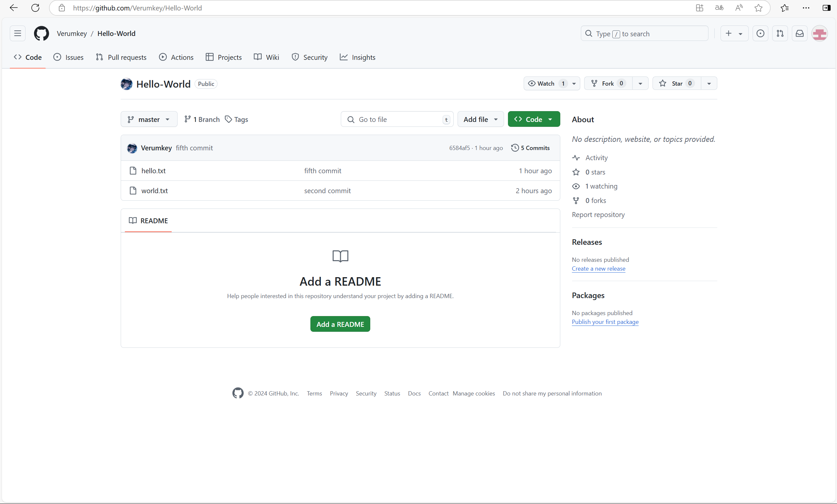Open the plus create-new dropdown

(734, 34)
